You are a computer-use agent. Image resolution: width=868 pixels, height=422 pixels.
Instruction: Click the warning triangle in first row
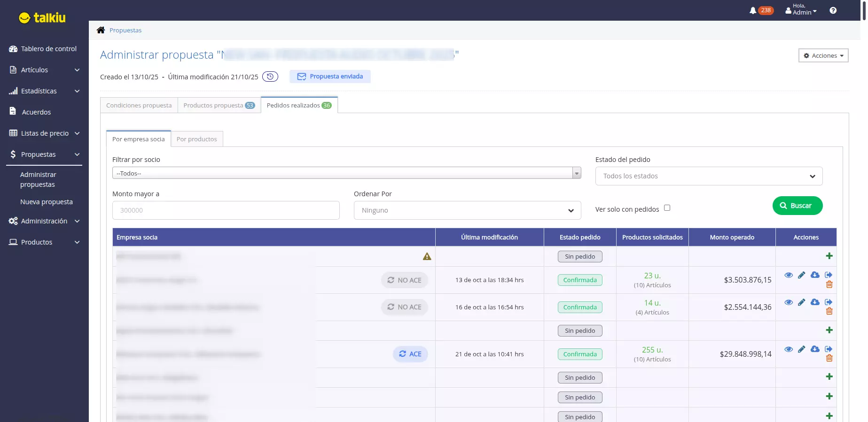427,256
